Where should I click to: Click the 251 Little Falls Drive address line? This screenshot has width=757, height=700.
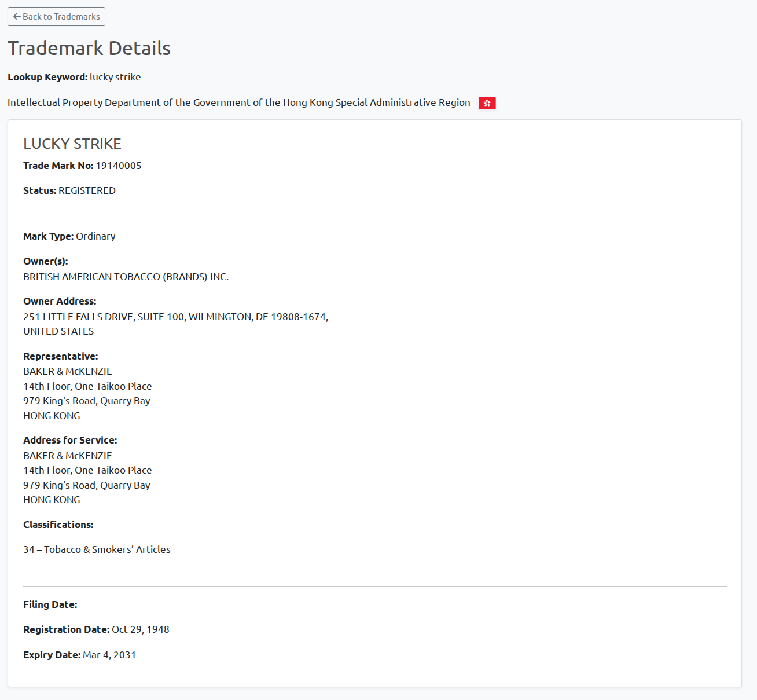175,317
